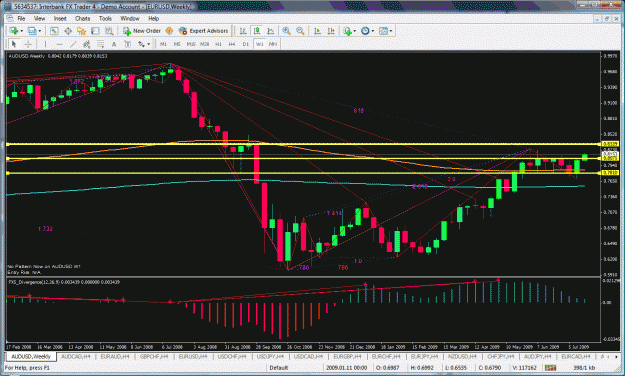Open the File menu
This screenshot has width=625, height=376.
[x=21, y=18]
